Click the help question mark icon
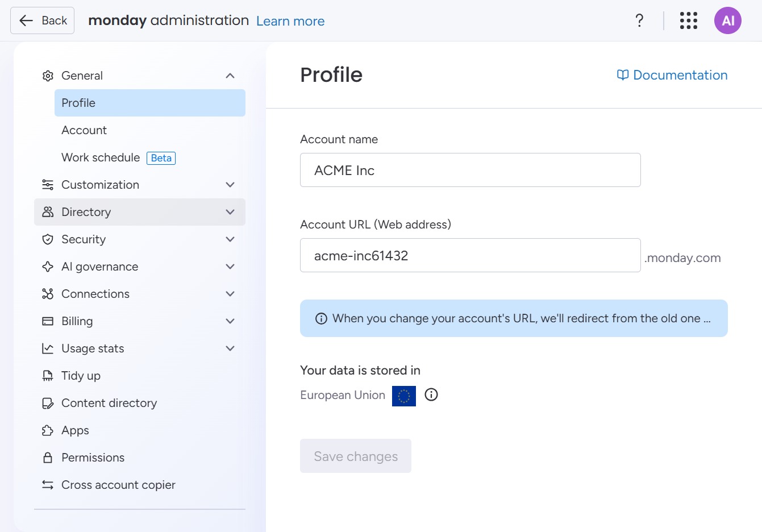Image resolution: width=762 pixels, height=532 pixels. tap(639, 20)
